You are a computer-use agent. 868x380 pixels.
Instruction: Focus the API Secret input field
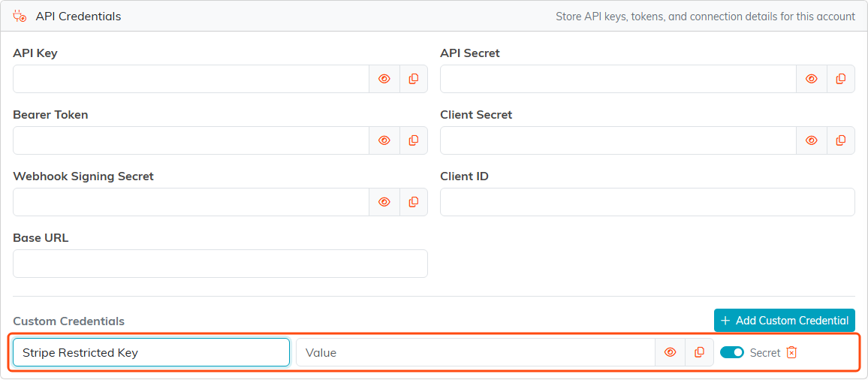coord(619,79)
